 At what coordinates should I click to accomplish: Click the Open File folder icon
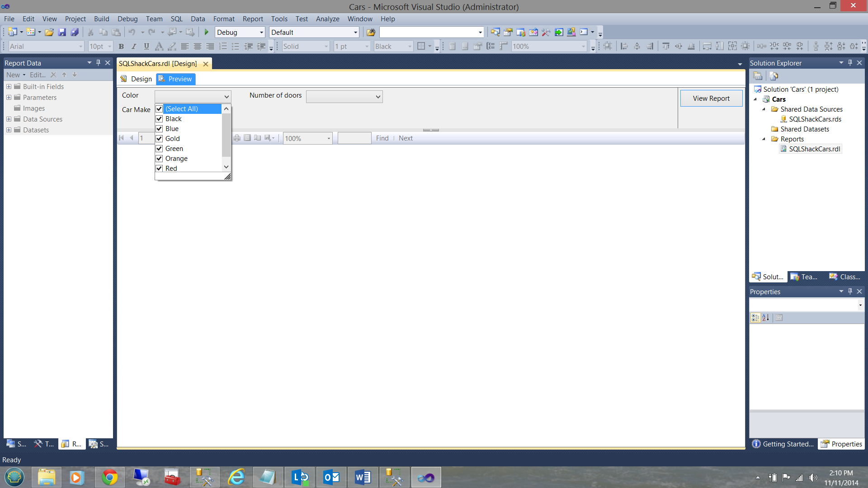(x=49, y=32)
